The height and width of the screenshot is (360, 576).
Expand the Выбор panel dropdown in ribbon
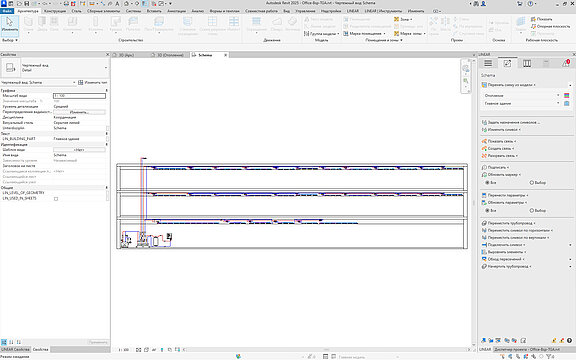pyautogui.click(x=10, y=40)
